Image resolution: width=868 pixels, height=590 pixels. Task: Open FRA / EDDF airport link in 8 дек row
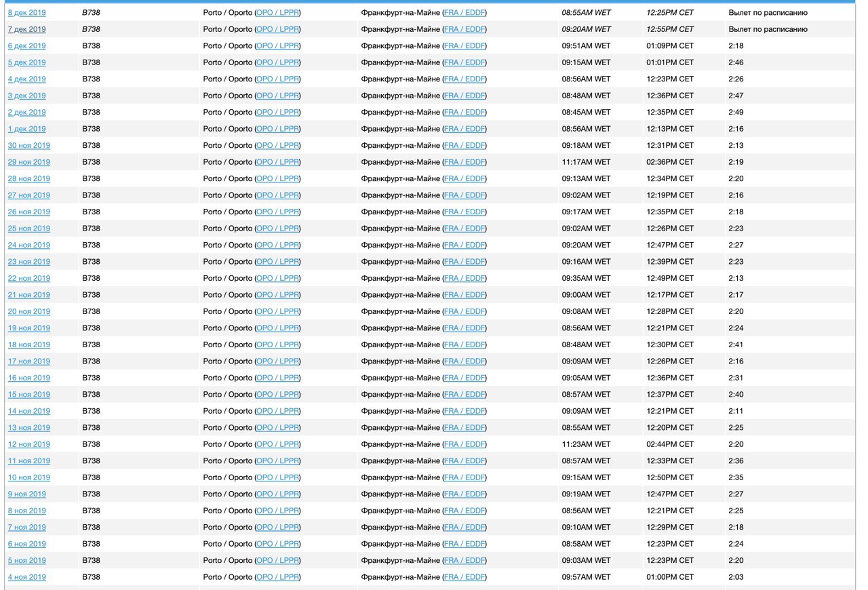tap(465, 13)
